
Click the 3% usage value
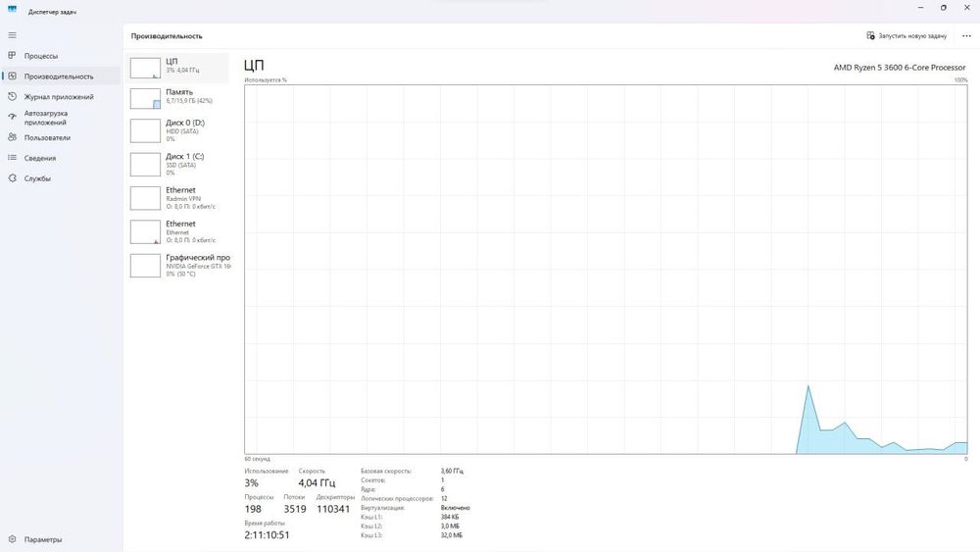tap(251, 482)
